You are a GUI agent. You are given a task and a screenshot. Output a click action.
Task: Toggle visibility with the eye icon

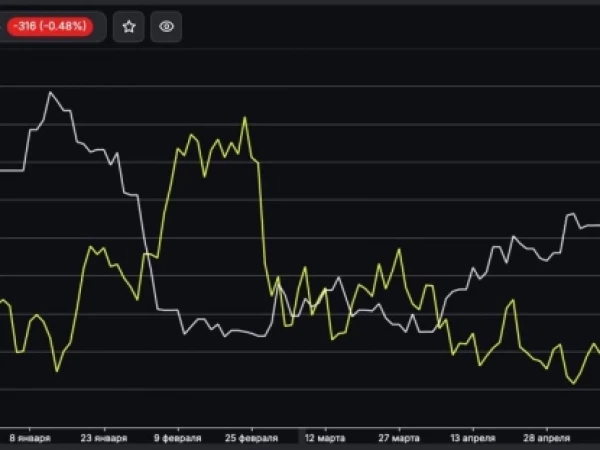(x=166, y=26)
